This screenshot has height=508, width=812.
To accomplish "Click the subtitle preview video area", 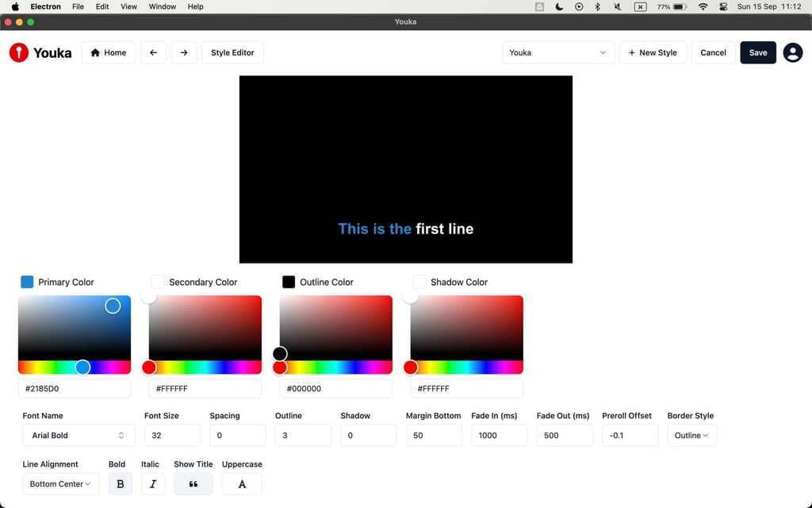I will tap(406, 170).
